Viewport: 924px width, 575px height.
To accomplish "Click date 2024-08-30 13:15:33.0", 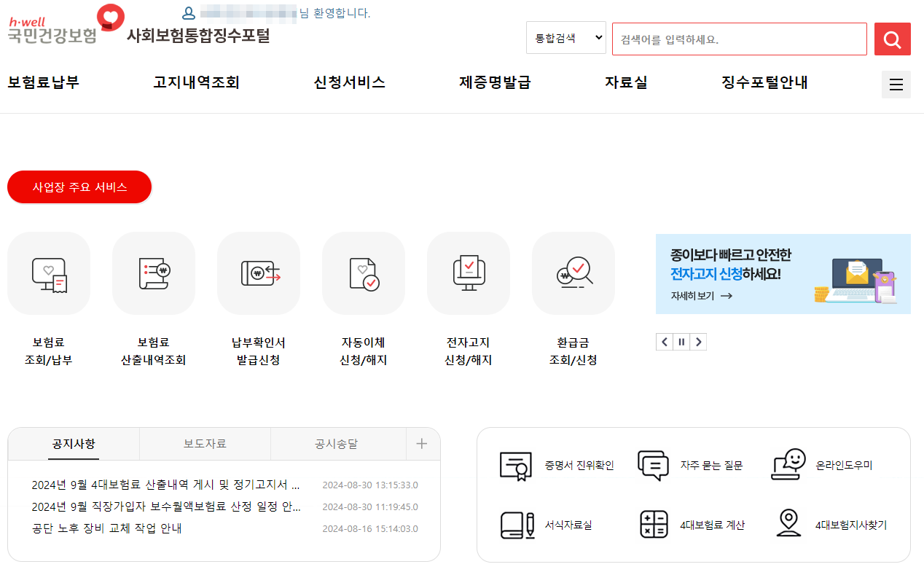I will click(x=370, y=485).
